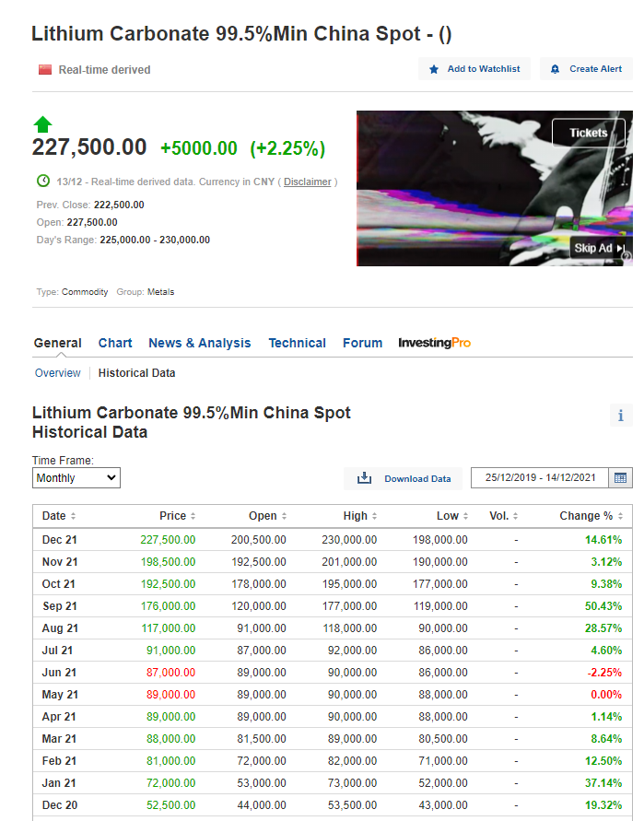Go to the Forum tab
644x821 pixels.
click(362, 343)
